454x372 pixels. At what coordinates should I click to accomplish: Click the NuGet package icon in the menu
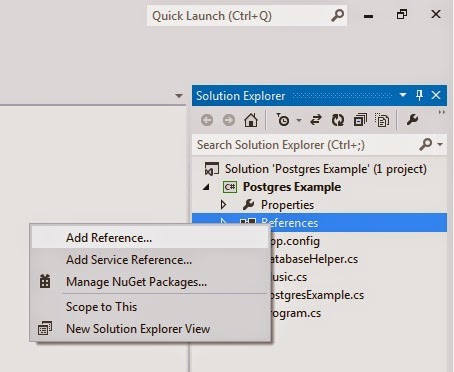(45, 282)
